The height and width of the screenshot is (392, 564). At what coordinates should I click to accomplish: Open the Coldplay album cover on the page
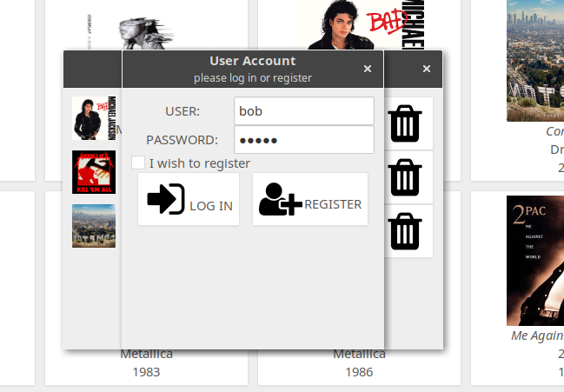(x=147, y=24)
